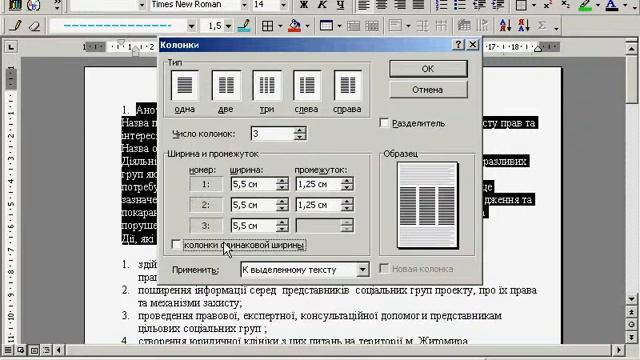The height and width of the screenshot is (360, 640).
Task: Click the select browse object button
Action: (x=631, y=325)
